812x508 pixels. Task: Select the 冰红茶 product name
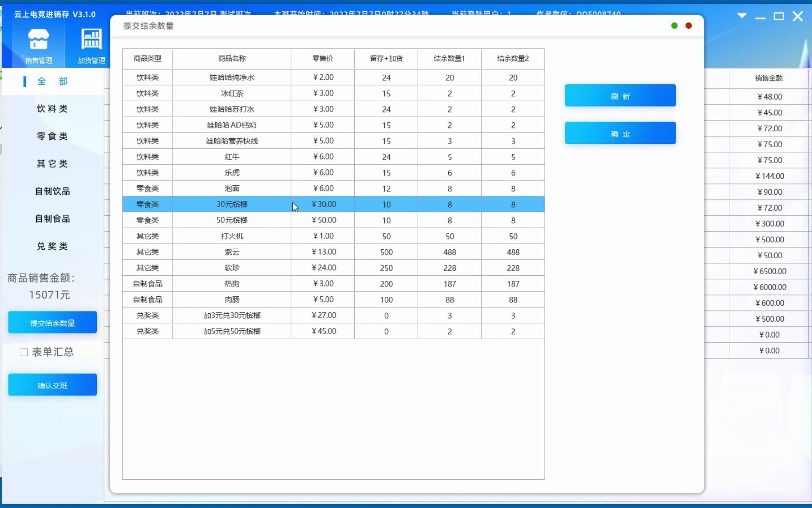click(232, 94)
